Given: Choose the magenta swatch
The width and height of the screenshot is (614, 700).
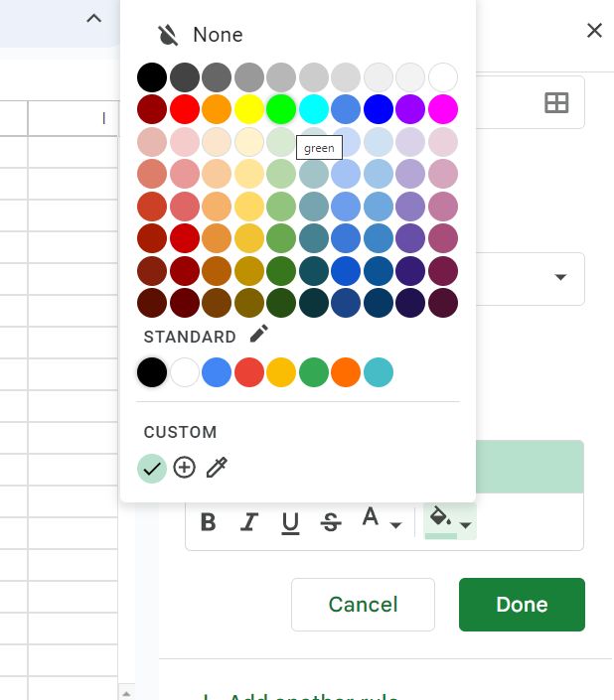Looking at the screenshot, I should coord(443,109).
